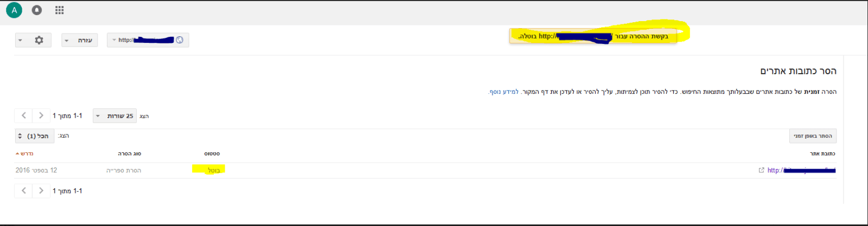This screenshot has width=868, height=226.
Task: Change rows shown with 25 שורות dropdown
Action: coord(114,116)
